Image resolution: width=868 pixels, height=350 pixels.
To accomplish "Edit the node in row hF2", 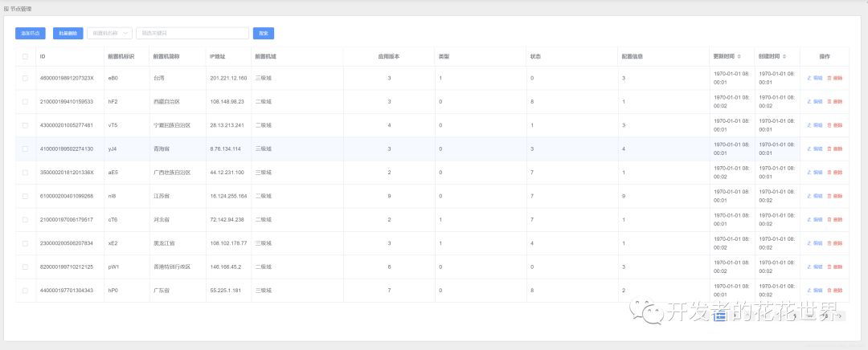I will (815, 102).
